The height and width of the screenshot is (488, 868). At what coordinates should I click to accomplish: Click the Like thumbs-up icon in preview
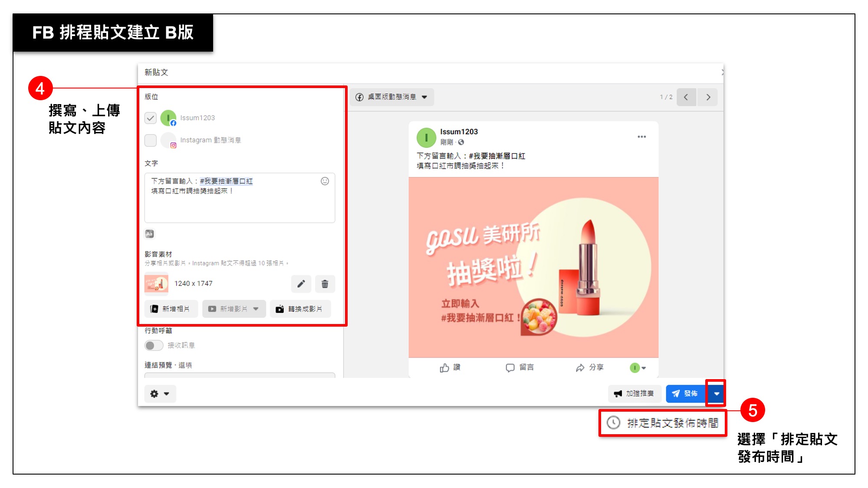[444, 368]
